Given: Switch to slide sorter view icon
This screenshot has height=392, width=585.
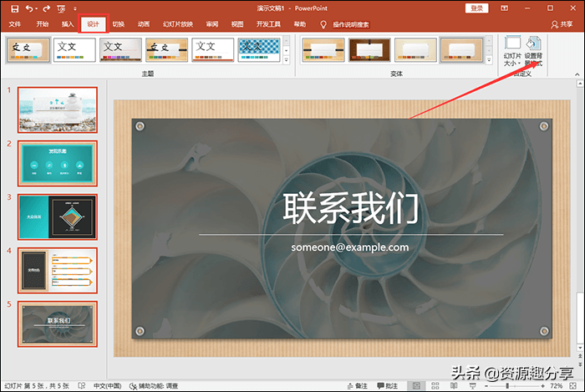Looking at the screenshot, I should 435,385.
